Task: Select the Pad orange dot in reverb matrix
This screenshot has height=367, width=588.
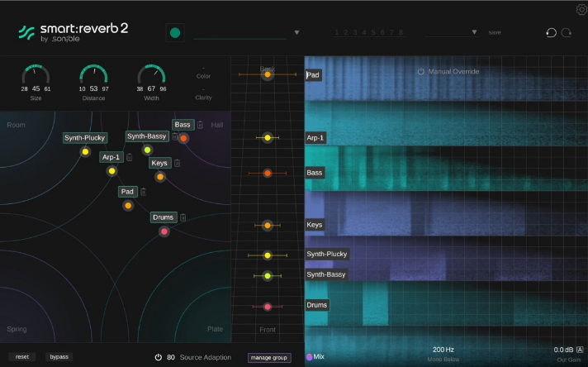Action: (x=128, y=206)
